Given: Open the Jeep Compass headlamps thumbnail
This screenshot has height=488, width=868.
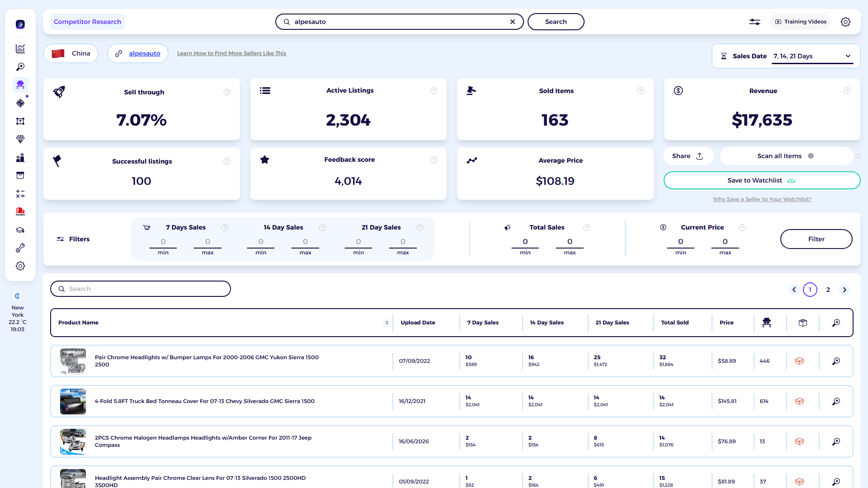Looking at the screenshot, I should 73,441.
